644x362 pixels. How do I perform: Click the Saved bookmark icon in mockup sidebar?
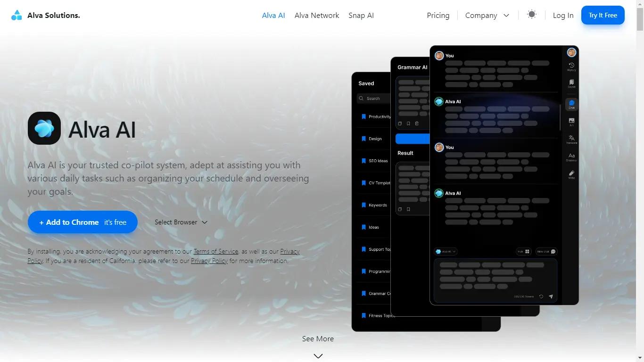point(571,83)
